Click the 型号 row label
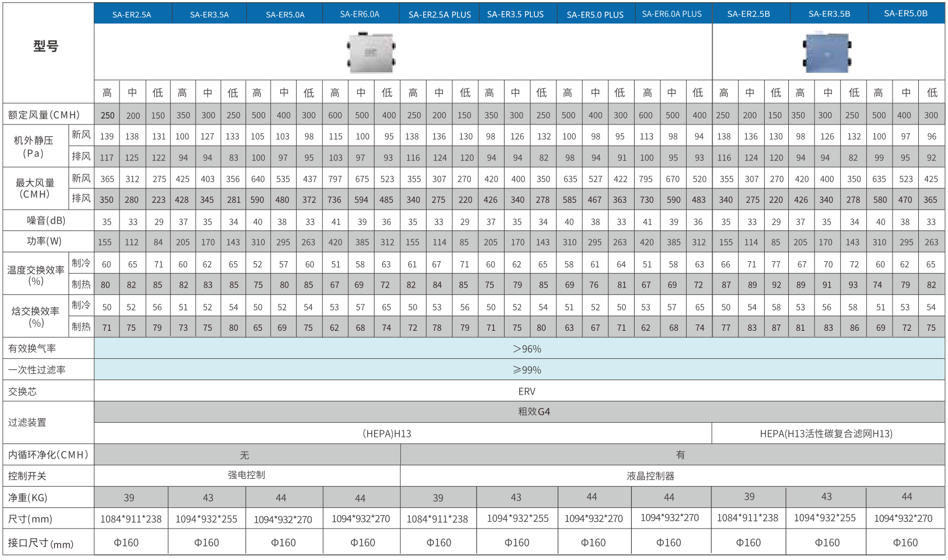Viewport: 948px width, 560px height. (x=46, y=46)
